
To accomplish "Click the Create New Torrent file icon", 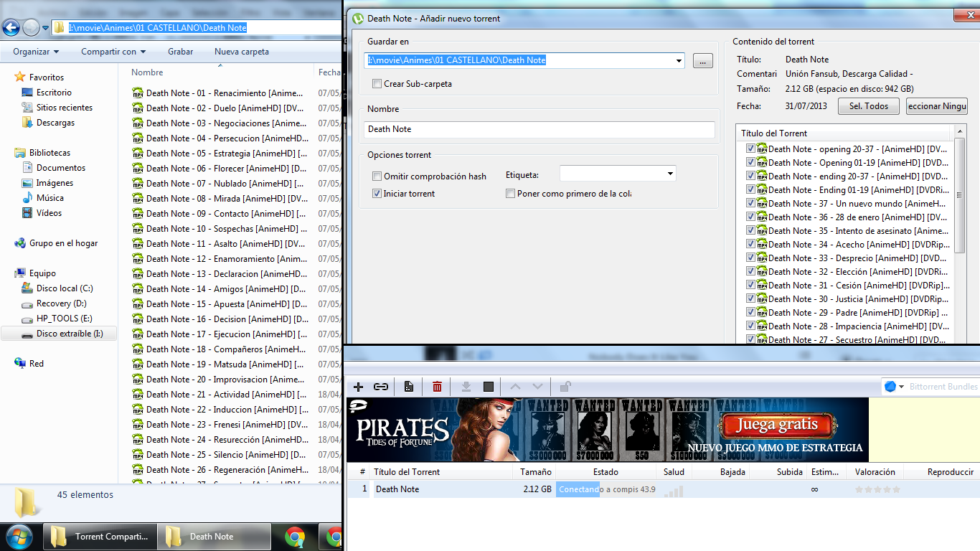I will click(x=409, y=387).
